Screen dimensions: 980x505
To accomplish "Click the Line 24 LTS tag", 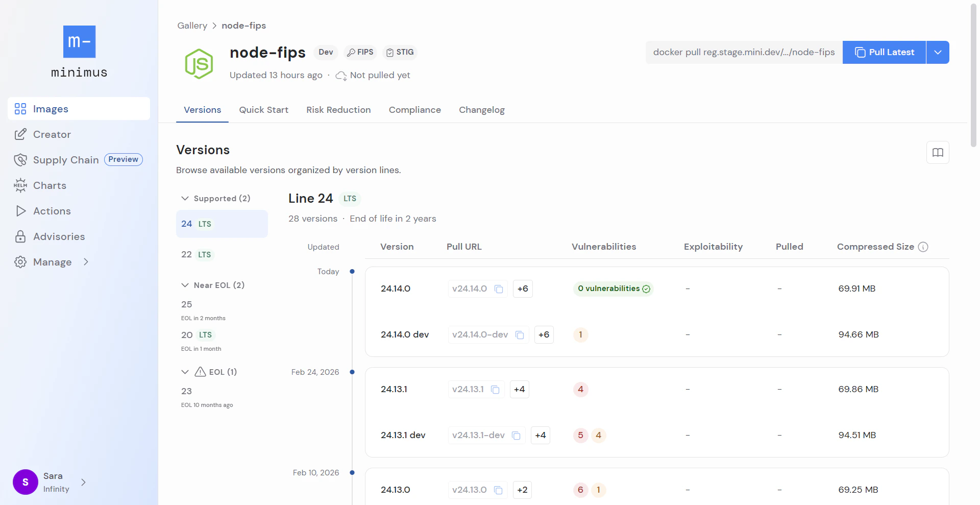I will click(350, 199).
